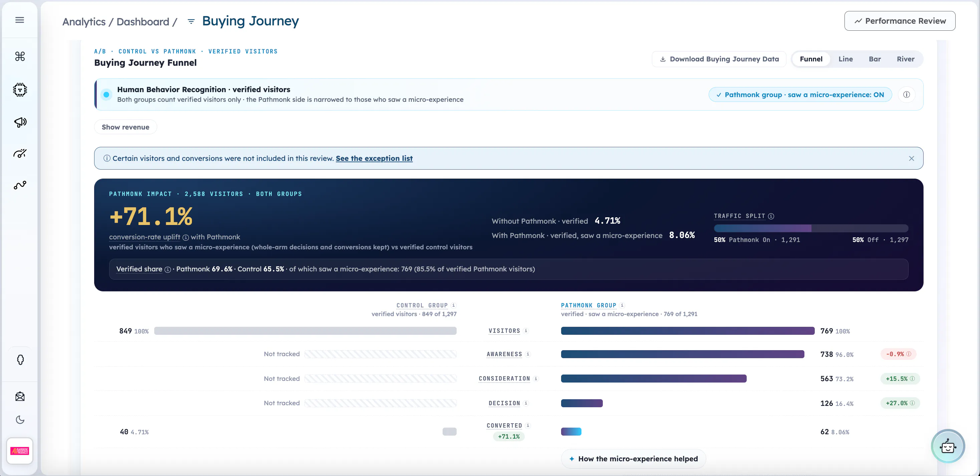Click the +71.1% headline uplift figure
The height and width of the screenshot is (476, 980).
click(x=151, y=217)
